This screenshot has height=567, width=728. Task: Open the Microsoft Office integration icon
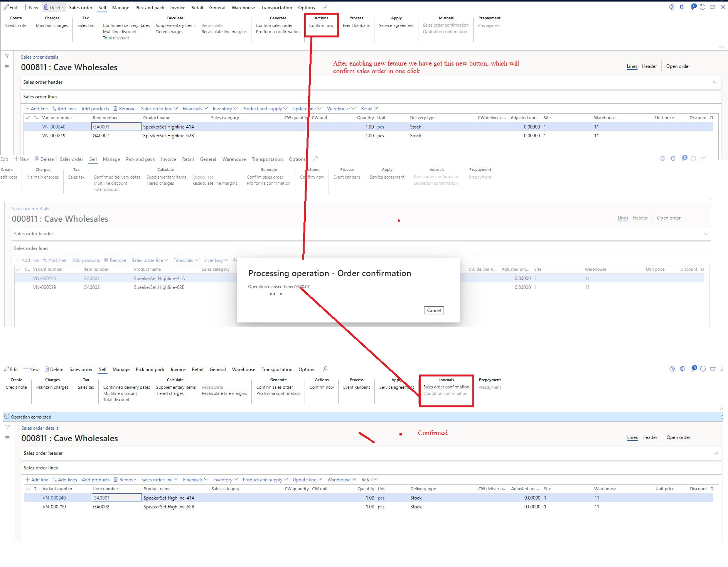[x=682, y=7]
